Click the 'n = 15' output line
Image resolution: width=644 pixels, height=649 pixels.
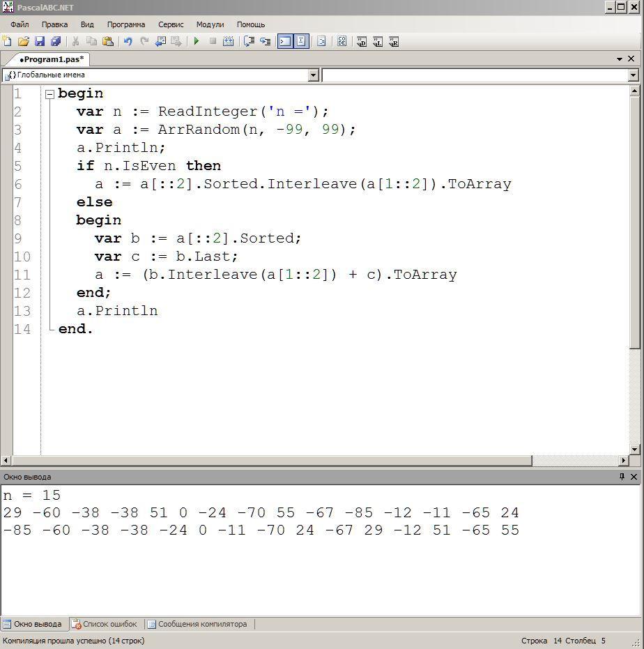[32, 496]
